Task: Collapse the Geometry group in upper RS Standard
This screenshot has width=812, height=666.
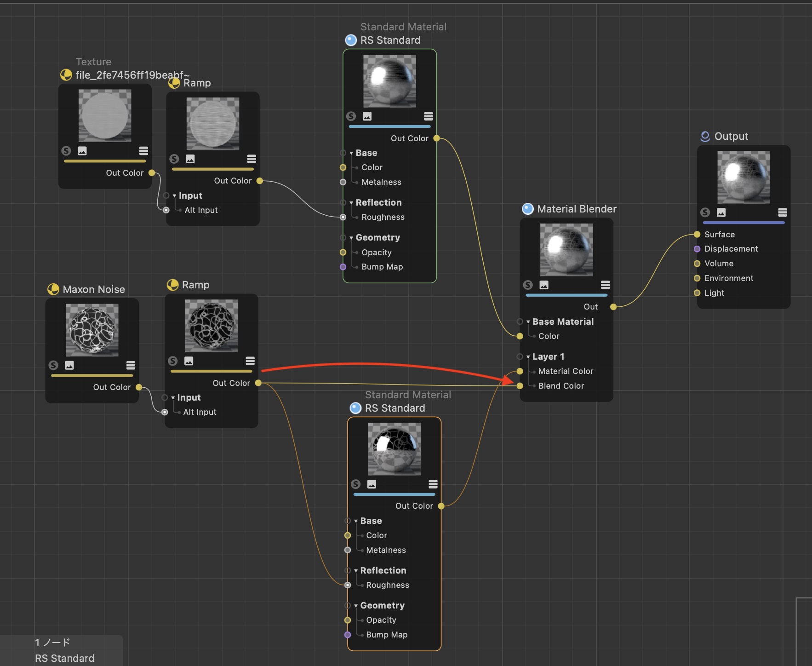Action: point(351,238)
